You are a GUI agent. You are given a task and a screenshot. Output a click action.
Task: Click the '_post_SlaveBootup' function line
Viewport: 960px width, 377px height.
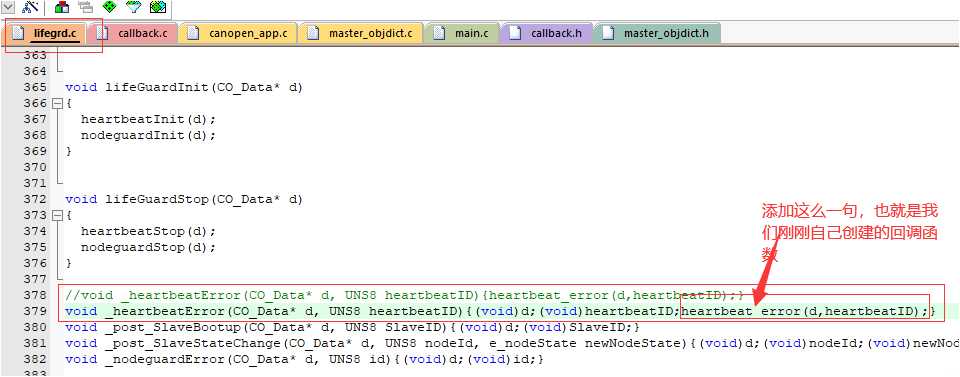tap(352, 327)
